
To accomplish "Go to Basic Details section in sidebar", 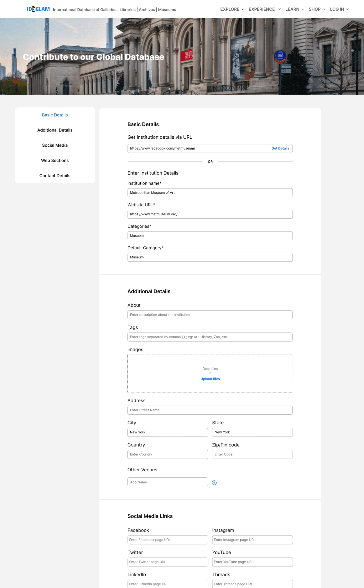I will pyautogui.click(x=55, y=115).
